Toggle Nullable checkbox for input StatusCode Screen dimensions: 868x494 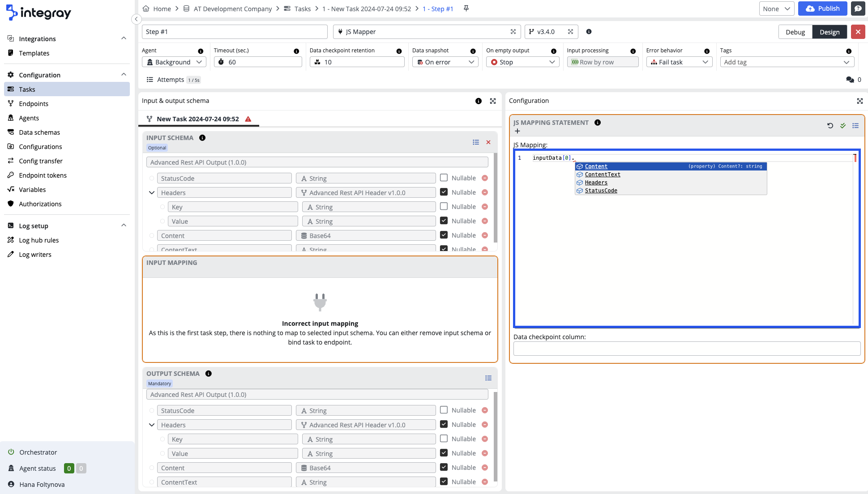tap(444, 178)
